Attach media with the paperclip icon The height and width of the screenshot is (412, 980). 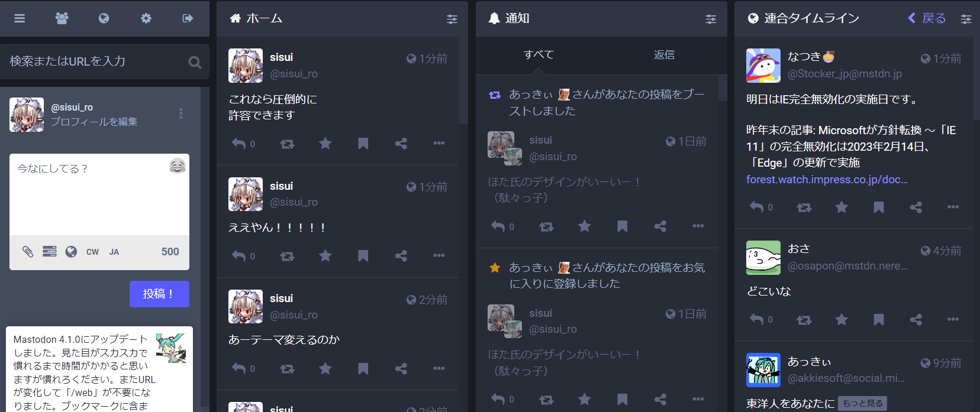[28, 252]
